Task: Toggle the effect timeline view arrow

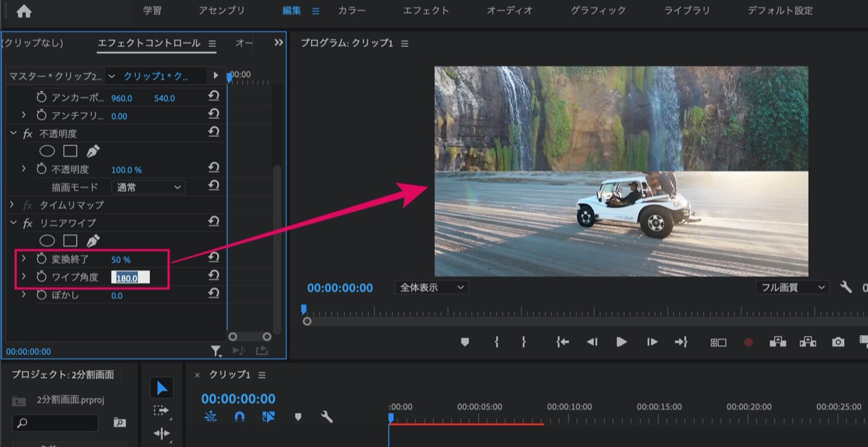Action: click(x=216, y=75)
